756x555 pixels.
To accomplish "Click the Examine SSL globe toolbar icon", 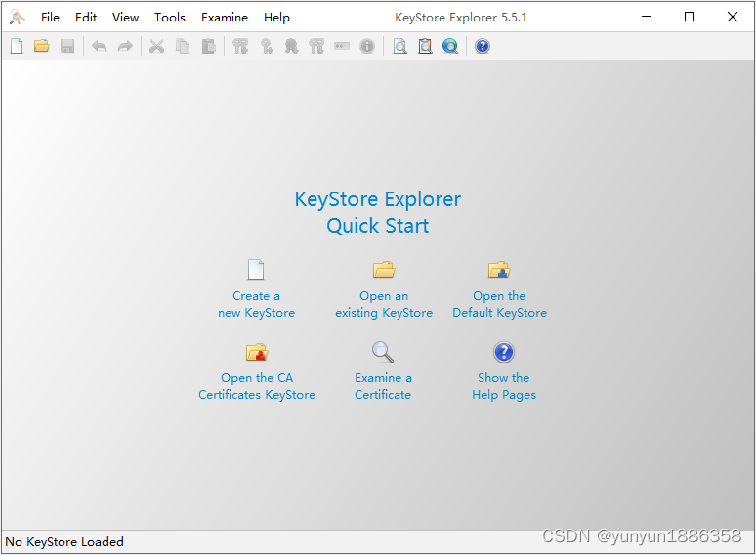I will point(450,46).
